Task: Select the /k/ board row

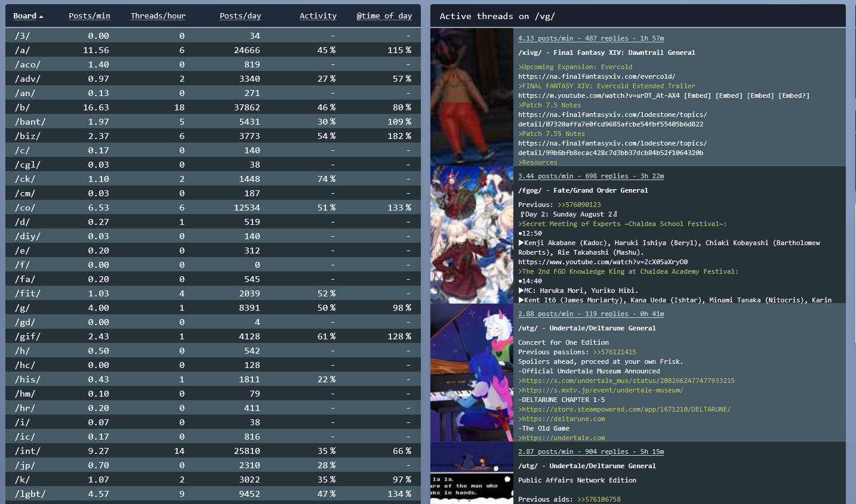Action: [213, 480]
